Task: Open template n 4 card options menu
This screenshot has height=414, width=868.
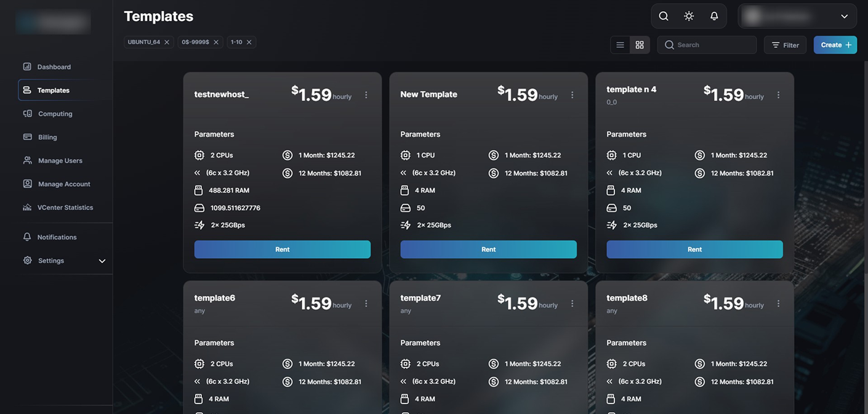Action: coord(779,95)
